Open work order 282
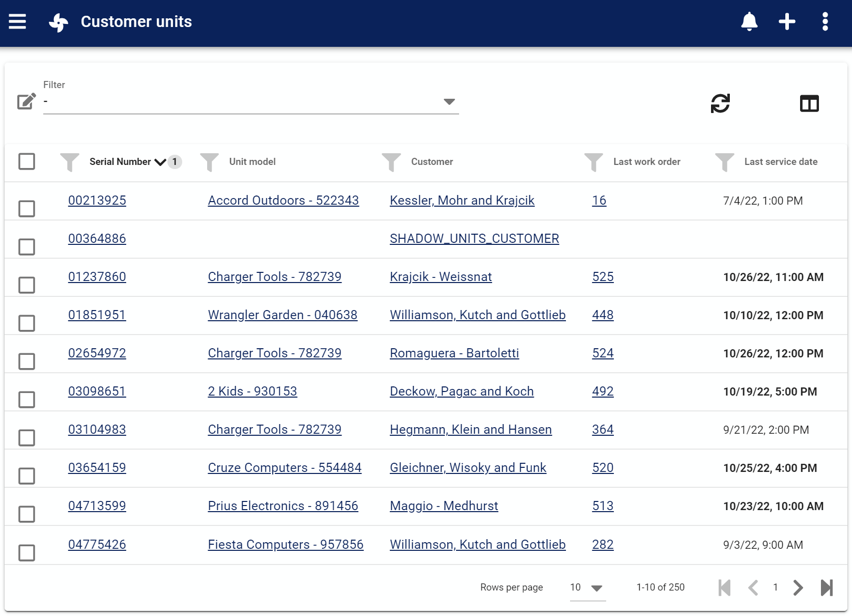 coord(603,544)
